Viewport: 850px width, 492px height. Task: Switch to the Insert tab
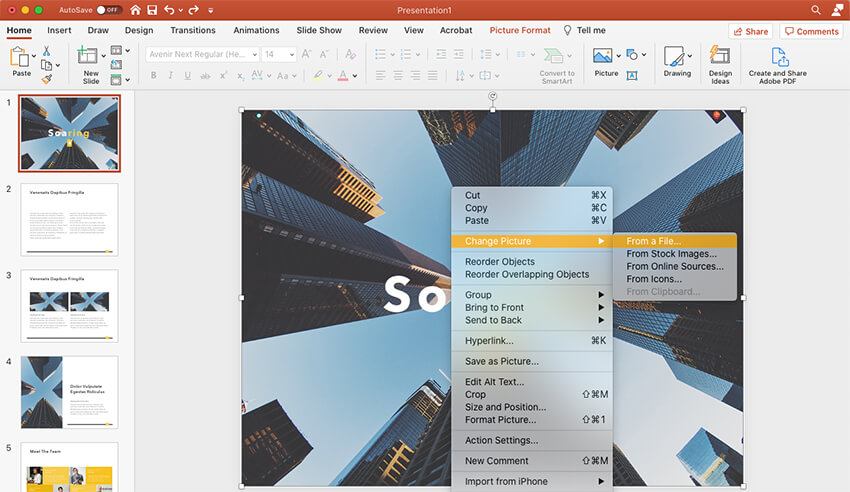point(59,30)
